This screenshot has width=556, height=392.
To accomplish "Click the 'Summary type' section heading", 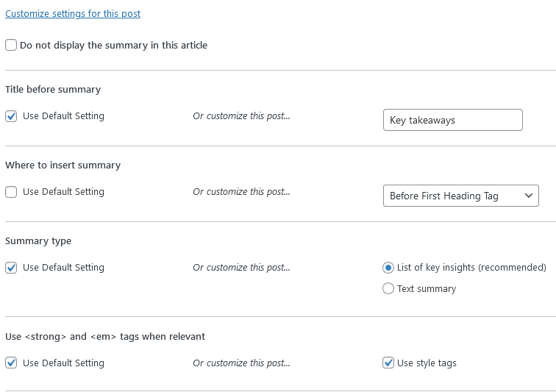I will (38, 240).
